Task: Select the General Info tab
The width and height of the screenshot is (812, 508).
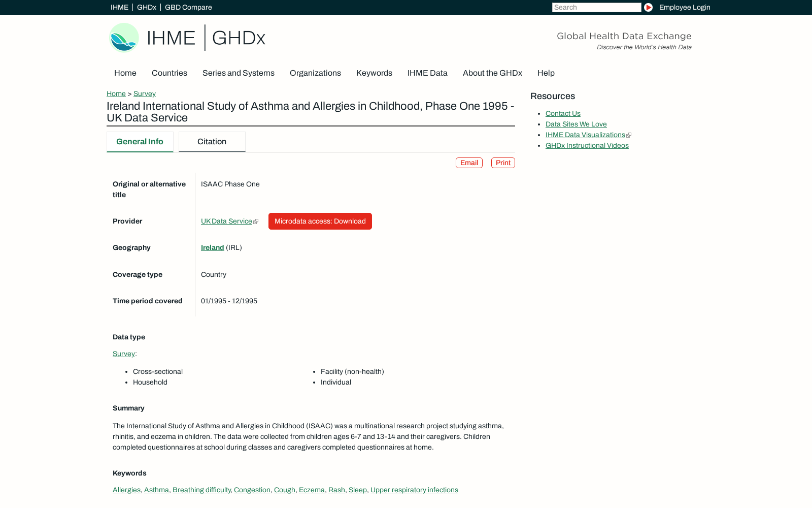Action: coord(140,142)
